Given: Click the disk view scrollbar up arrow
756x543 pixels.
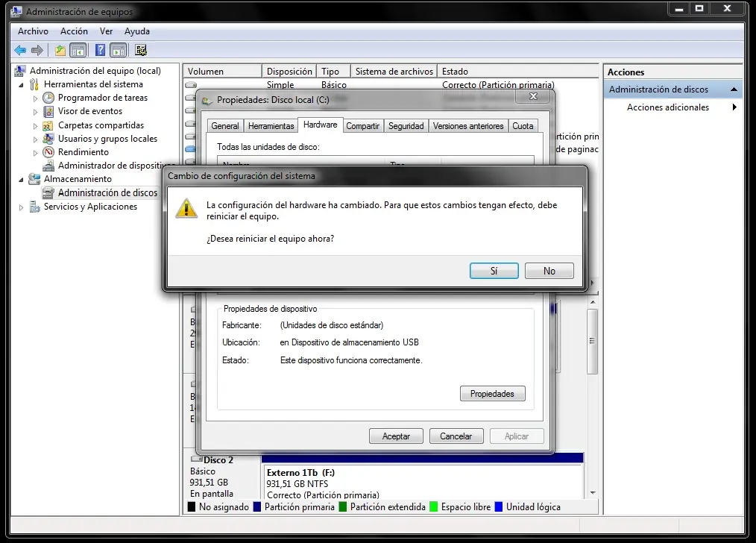Looking at the screenshot, I should [593, 302].
